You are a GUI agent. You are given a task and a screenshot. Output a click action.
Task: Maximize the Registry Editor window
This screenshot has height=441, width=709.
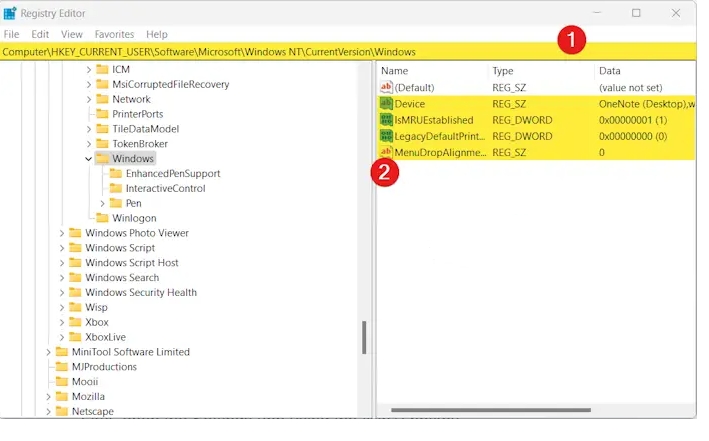coord(636,13)
